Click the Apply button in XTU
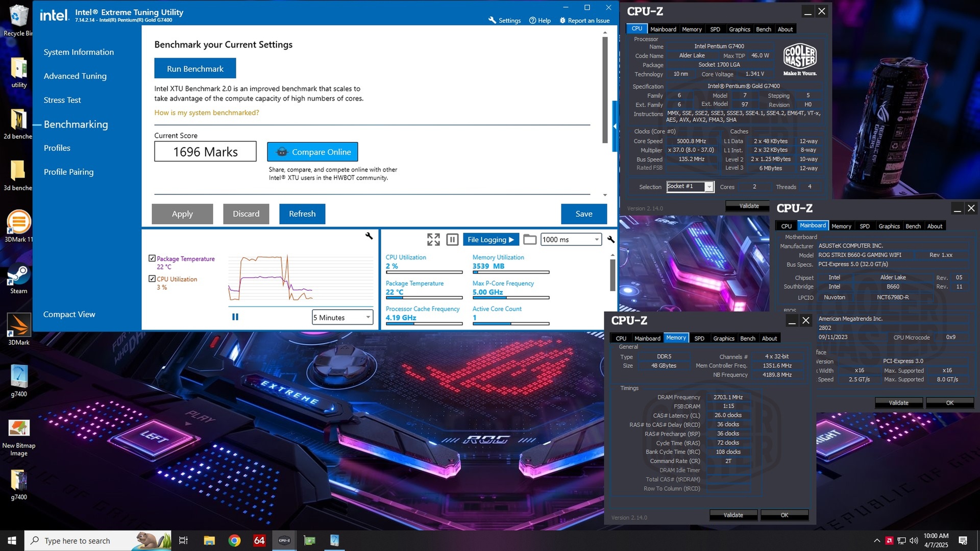 click(x=182, y=214)
